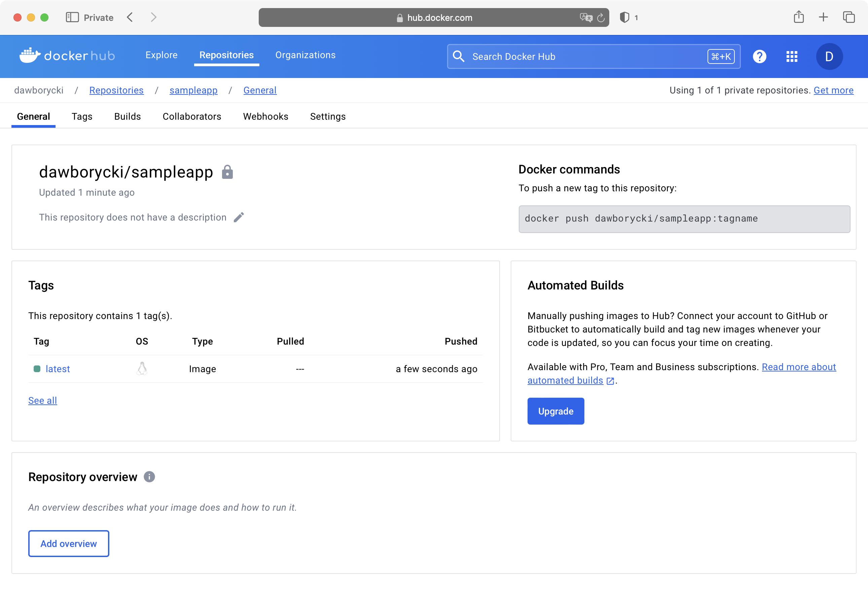Open the Organizations nav item
The image size is (868, 591).
[305, 55]
